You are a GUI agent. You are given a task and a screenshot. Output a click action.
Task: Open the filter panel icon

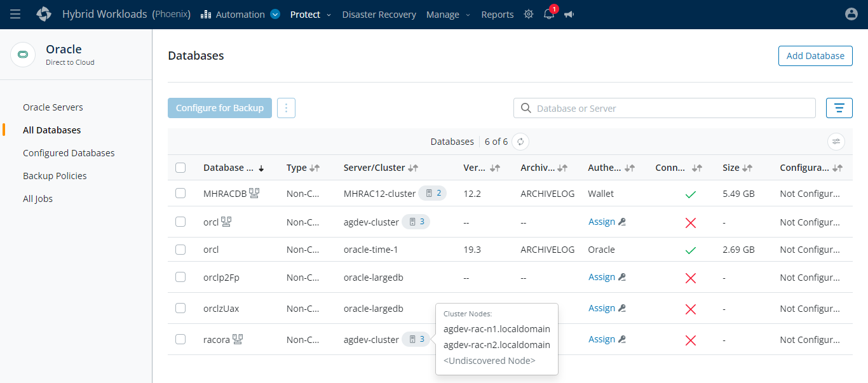coord(839,108)
